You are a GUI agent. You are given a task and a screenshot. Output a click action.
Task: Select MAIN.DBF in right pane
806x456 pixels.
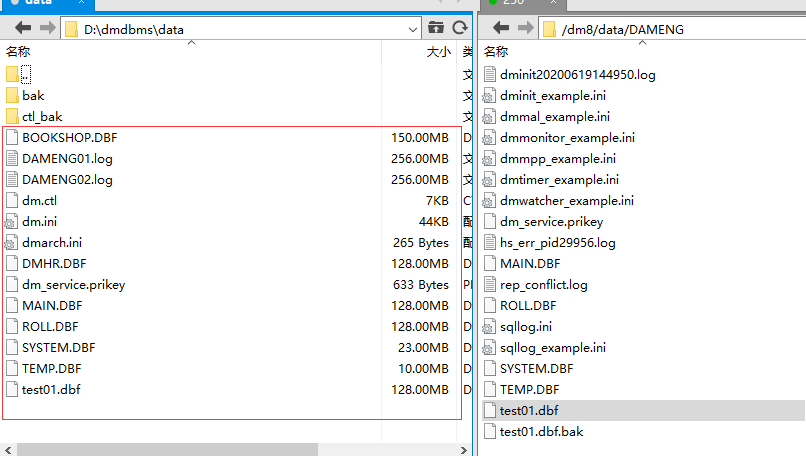(x=529, y=264)
